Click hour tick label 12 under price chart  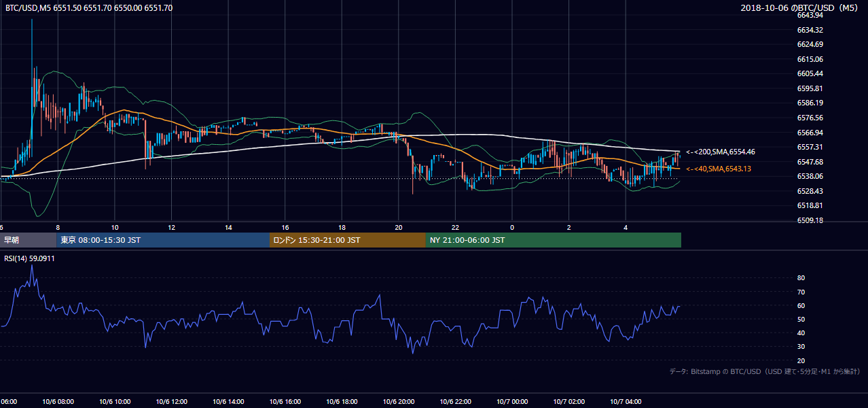pyautogui.click(x=172, y=227)
